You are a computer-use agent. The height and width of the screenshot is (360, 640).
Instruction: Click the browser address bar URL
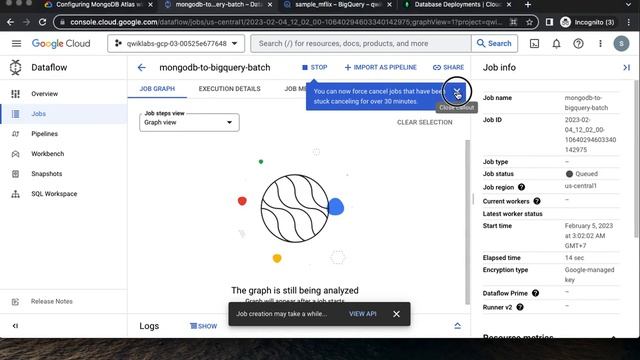click(x=286, y=22)
